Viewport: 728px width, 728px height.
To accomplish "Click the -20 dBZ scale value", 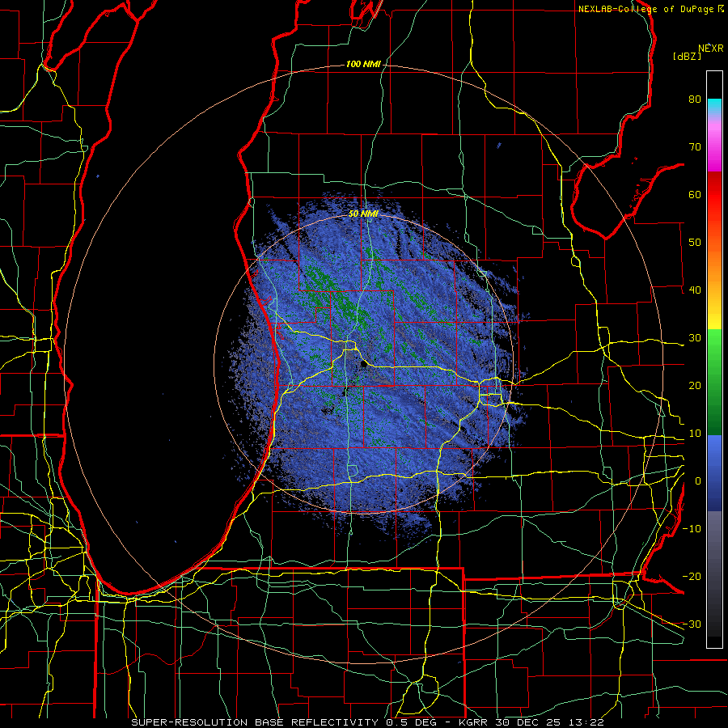I will [692, 576].
